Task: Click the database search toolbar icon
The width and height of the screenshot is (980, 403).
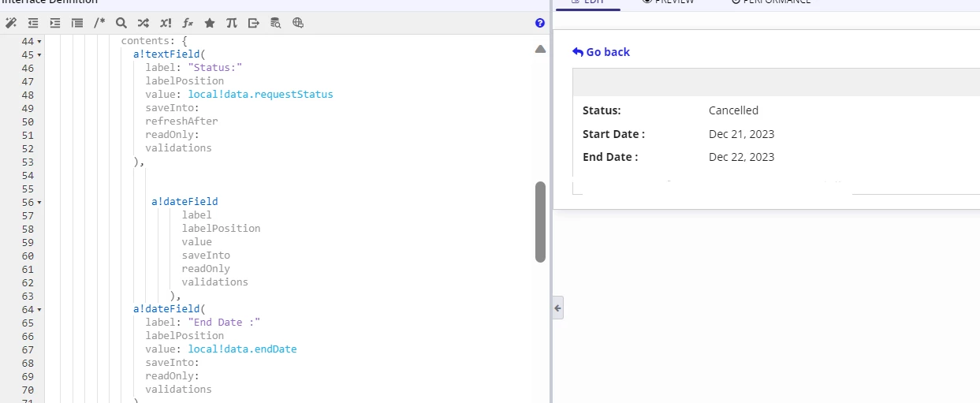Action: (276, 23)
